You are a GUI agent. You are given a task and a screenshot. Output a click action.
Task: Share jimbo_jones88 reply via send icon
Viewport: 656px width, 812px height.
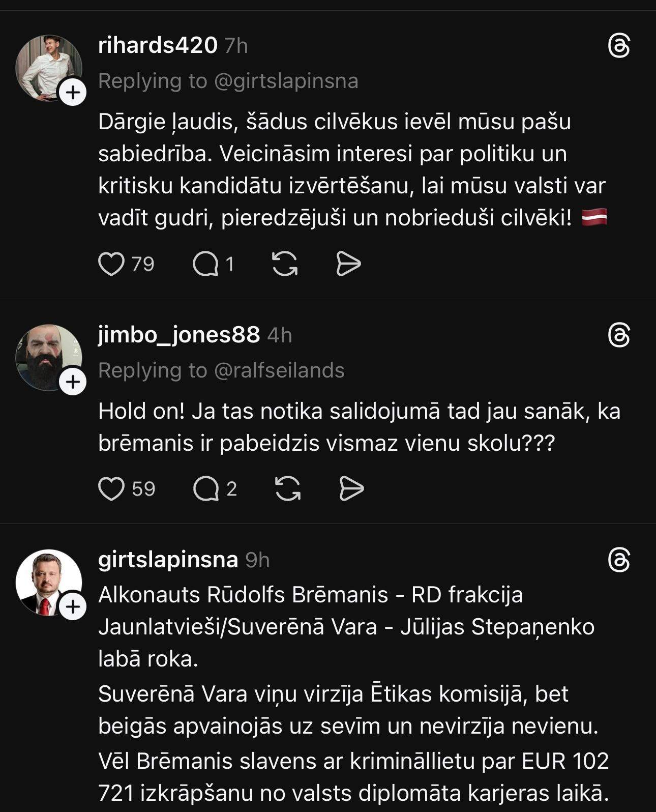point(351,489)
